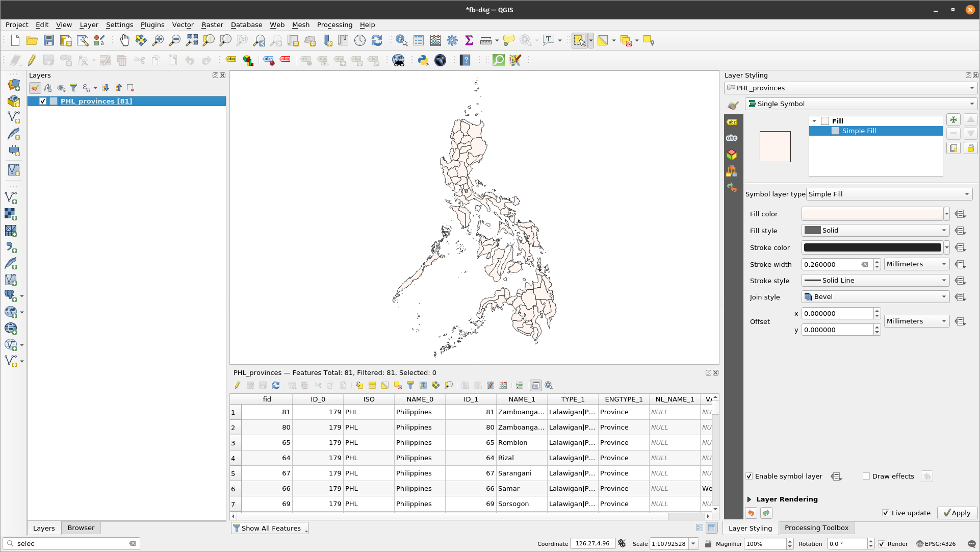Image resolution: width=980 pixels, height=552 pixels.
Task: Click the Zoom Full extent icon
Action: pyautogui.click(x=192, y=40)
